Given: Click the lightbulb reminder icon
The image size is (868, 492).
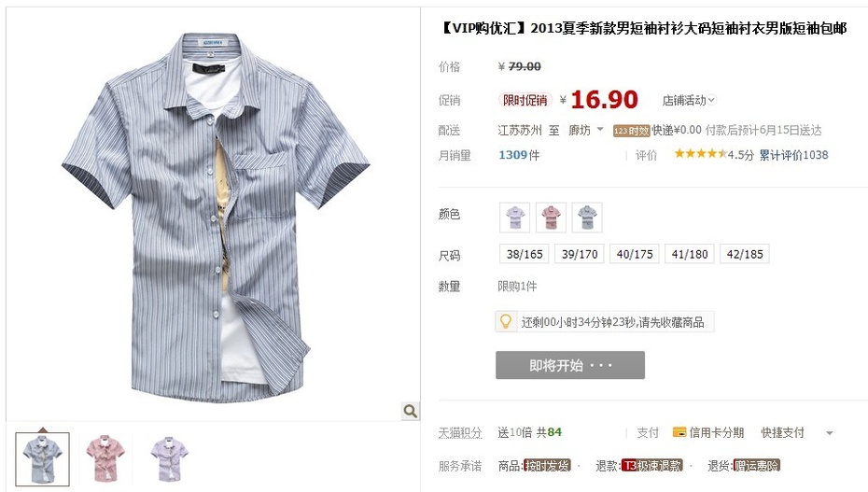Looking at the screenshot, I should (x=506, y=321).
